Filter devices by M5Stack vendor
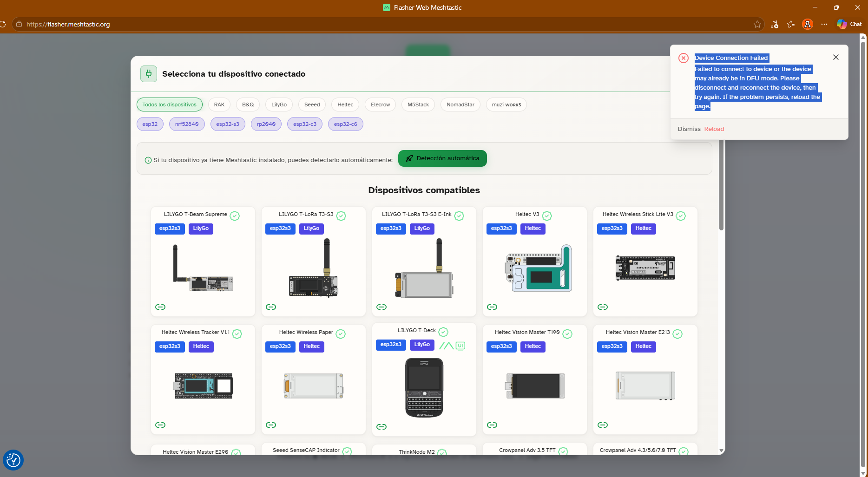The height and width of the screenshot is (477, 868). tap(418, 105)
